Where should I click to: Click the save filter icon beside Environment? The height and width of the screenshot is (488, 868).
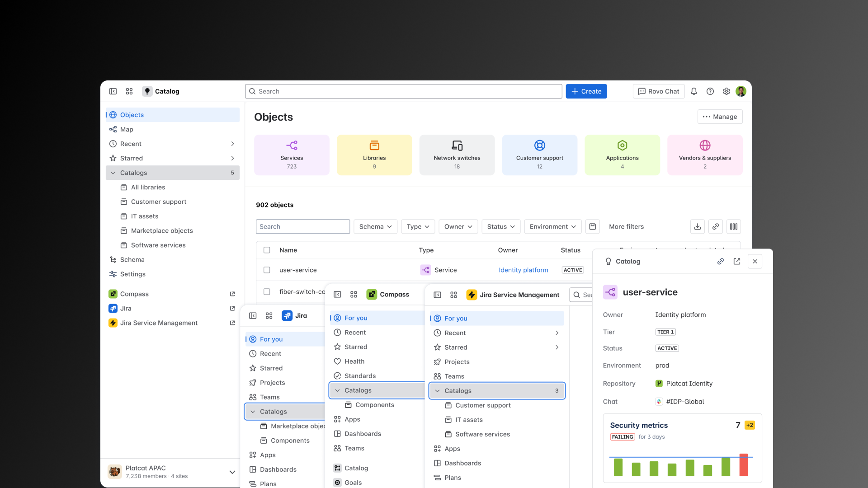(593, 227)
